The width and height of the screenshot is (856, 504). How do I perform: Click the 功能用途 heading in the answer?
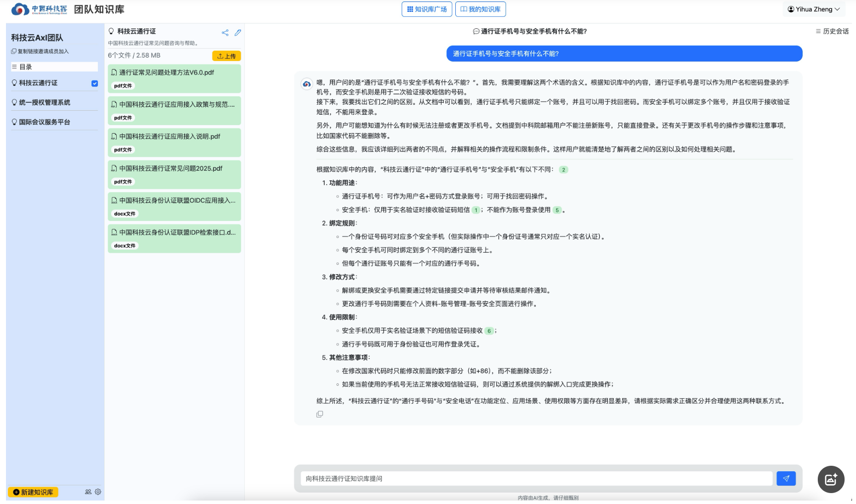click(x=342, y=183)
